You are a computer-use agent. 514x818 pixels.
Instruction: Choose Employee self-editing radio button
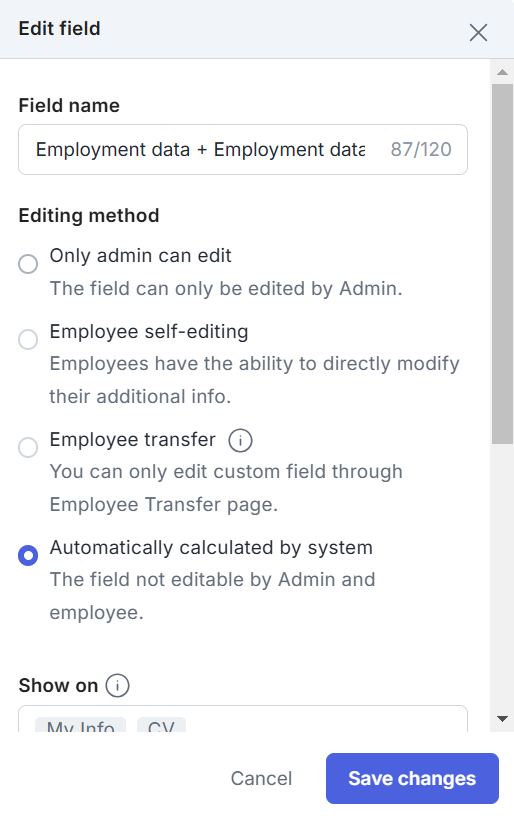pos(28,340)
